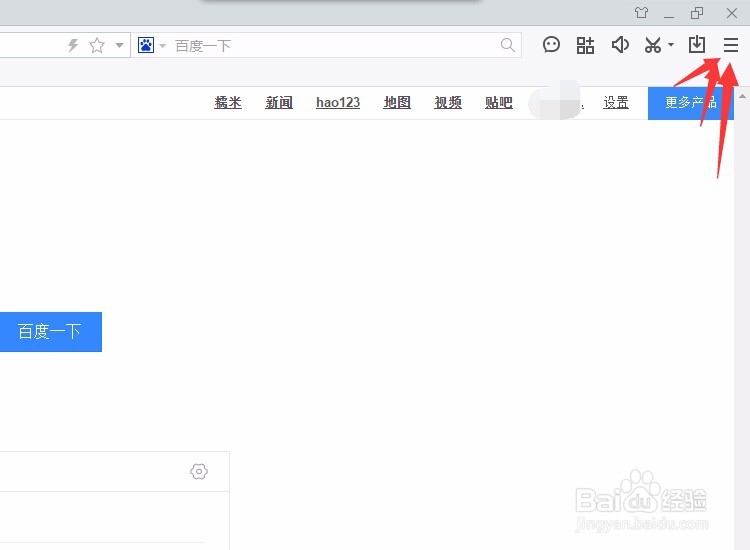The width and height of the screenshot is (750, 550).
Task: Open the gear settings icon in the lower panel
Action: pyautogui.click(x=199, y=472)
